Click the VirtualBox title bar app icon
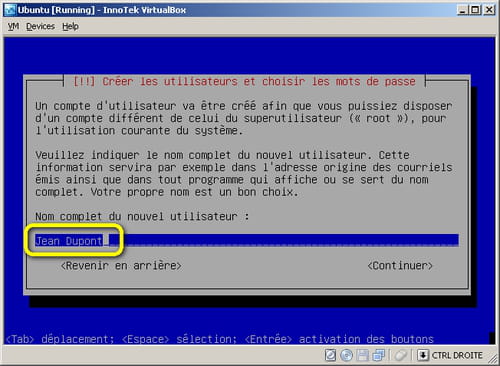The width and height of the screenshot is (500, 366). coord(10,10)
